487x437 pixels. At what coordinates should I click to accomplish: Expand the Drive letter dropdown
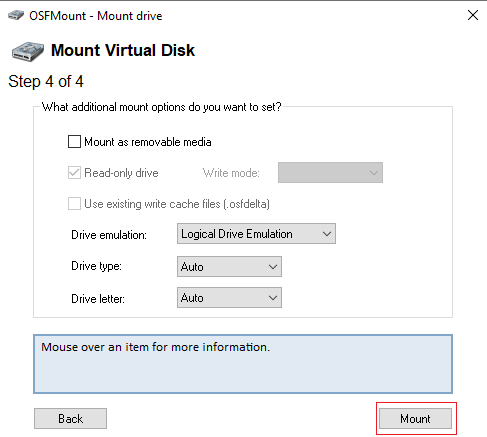(x=229, y=297)
